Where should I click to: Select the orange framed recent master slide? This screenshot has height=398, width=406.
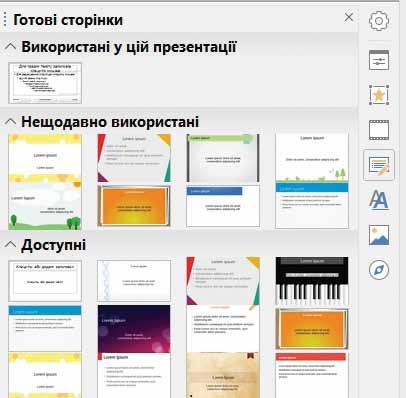[x=134, y=206]
